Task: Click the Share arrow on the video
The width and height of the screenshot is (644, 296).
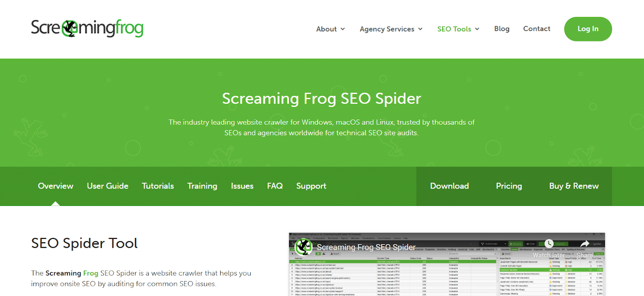Action: 584,244
